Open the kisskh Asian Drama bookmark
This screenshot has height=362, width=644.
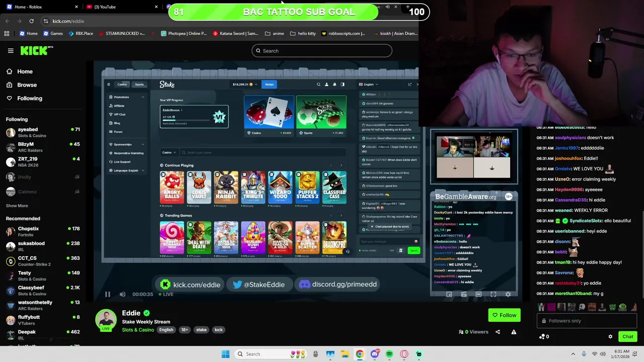point(395,34)
